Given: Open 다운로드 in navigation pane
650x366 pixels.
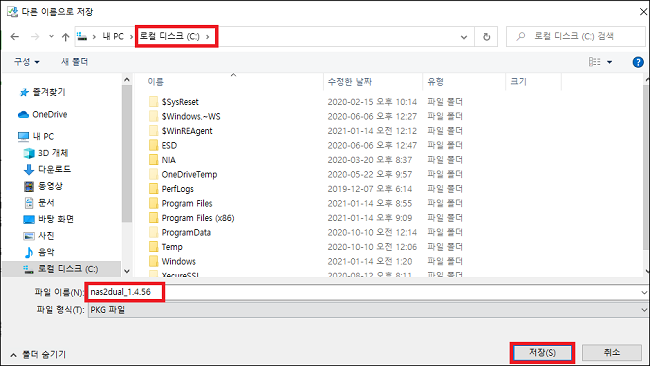Looking at the screenshot, I should pos(54,169).
